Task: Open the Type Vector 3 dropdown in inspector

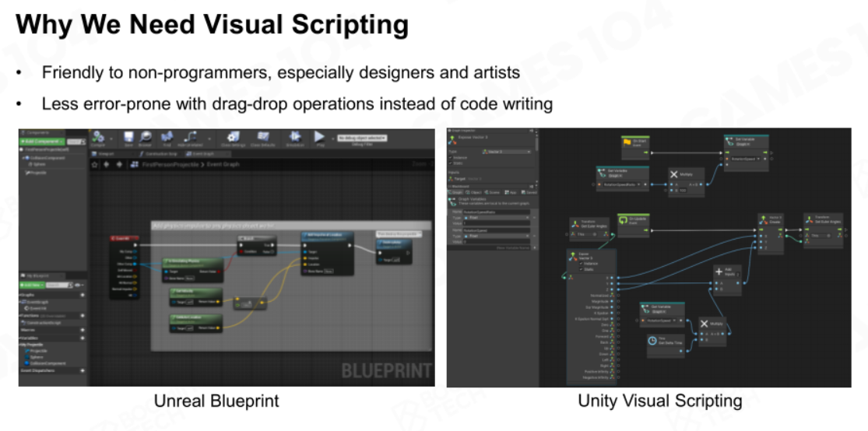Action: (x=505, y=151)
